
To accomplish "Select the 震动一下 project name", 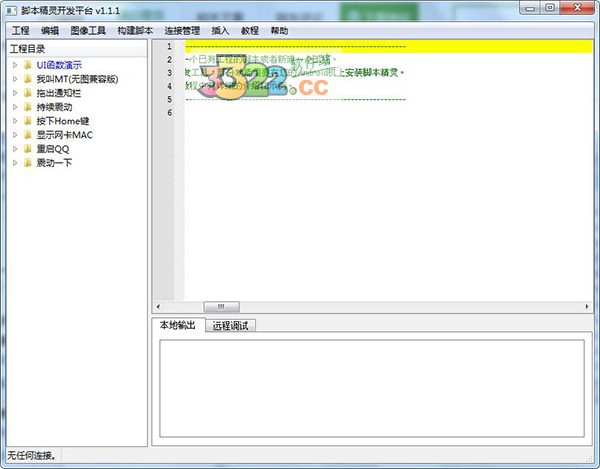I will pyautogui.click(x=54, y=163).
